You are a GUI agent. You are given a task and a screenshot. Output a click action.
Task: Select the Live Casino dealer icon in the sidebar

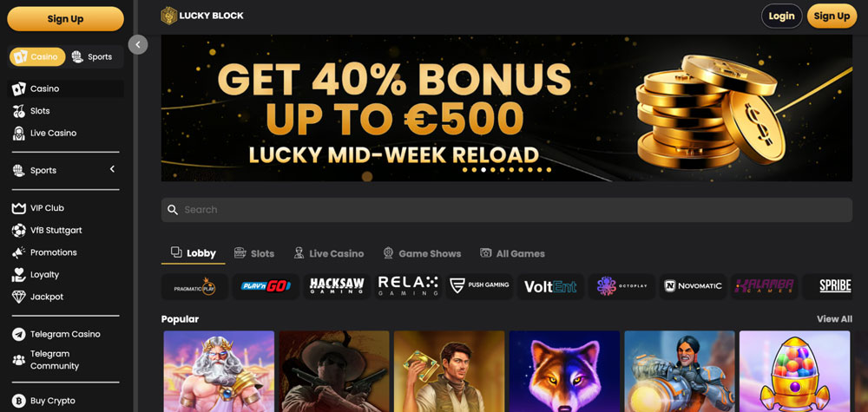[19, 134]
